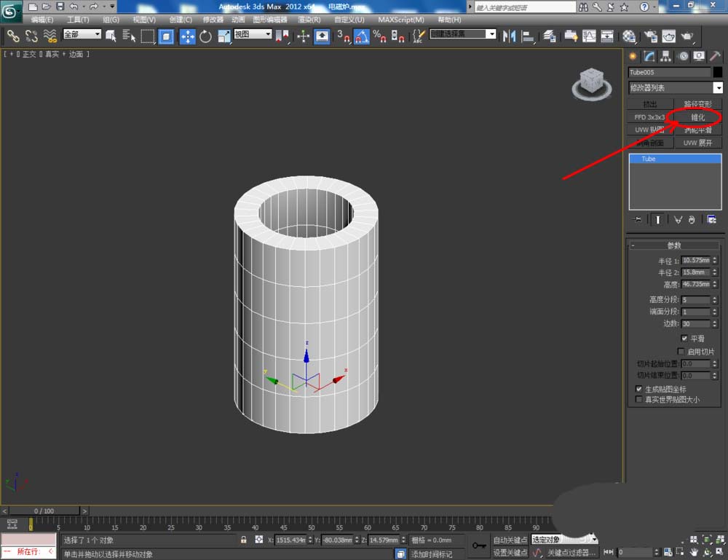728x560 pixels.
Task: Open the 创建(C) menu
Action: (x=181, y=20)
